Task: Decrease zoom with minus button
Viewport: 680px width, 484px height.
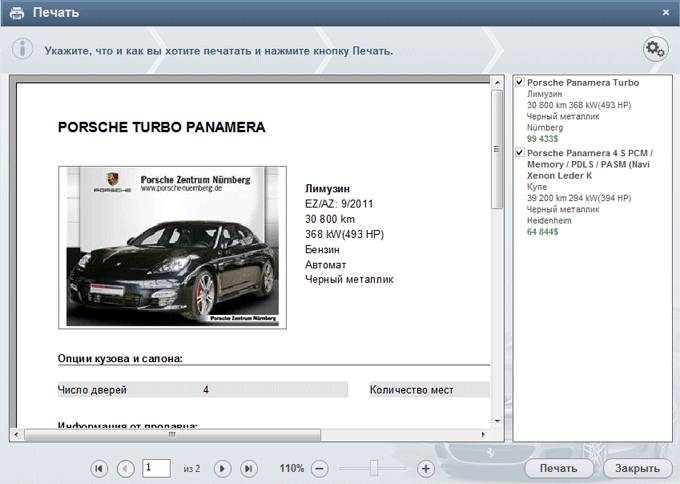Action: pos(320,468)
